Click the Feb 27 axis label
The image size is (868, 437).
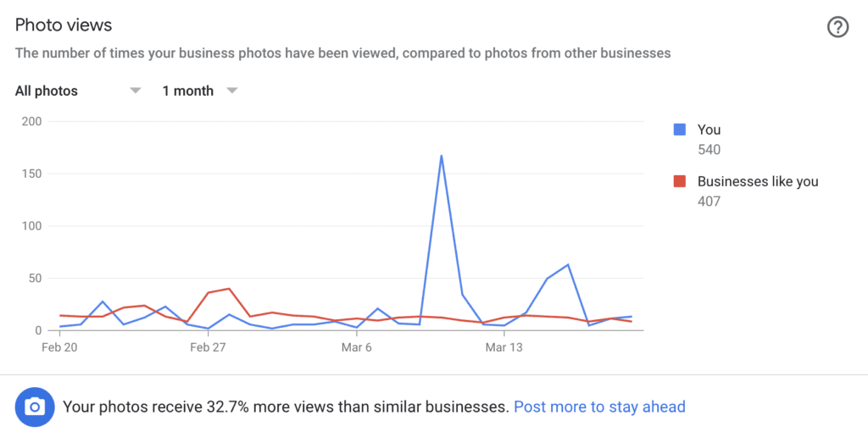[x=208, y=347]
